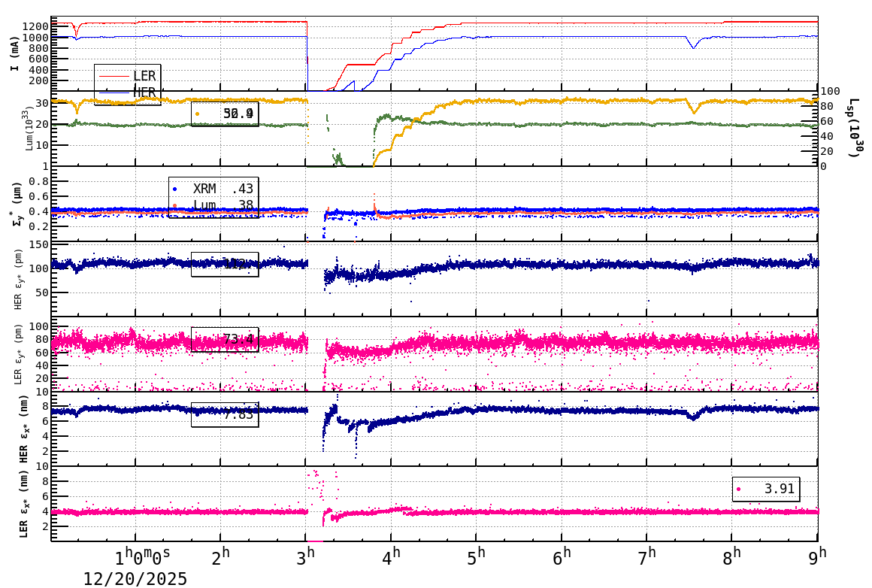Click the HER εy* (pm) axis title
Image resolution: width=872 pixels, height=588 pixels.
pos(18,279)
